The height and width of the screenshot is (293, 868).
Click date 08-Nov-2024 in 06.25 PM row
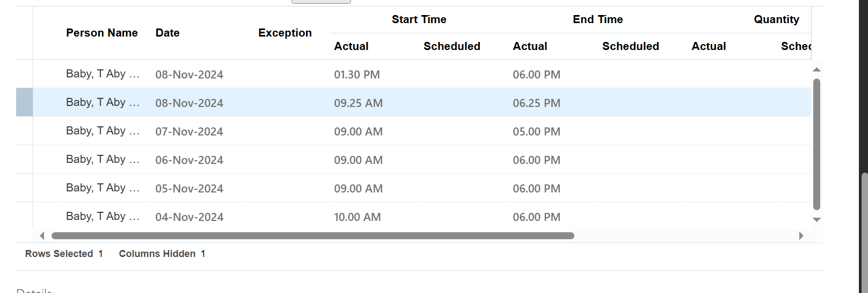tap(189, 103)
